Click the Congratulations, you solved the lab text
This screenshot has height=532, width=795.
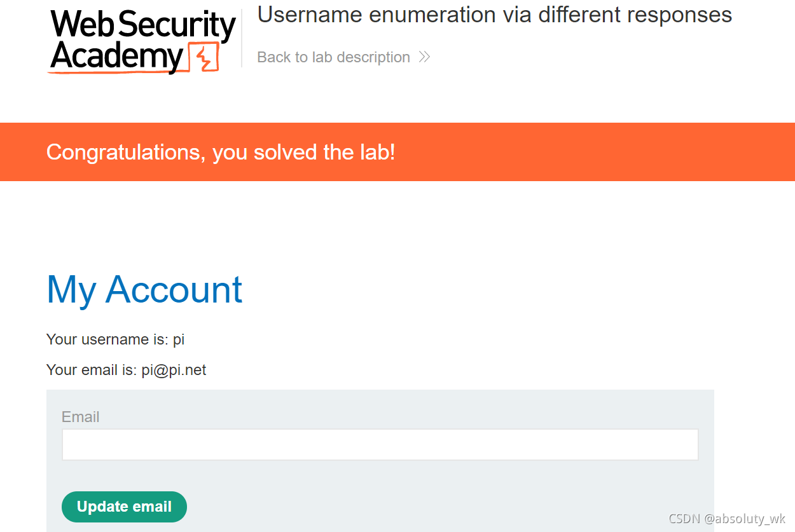click(221, 152)
